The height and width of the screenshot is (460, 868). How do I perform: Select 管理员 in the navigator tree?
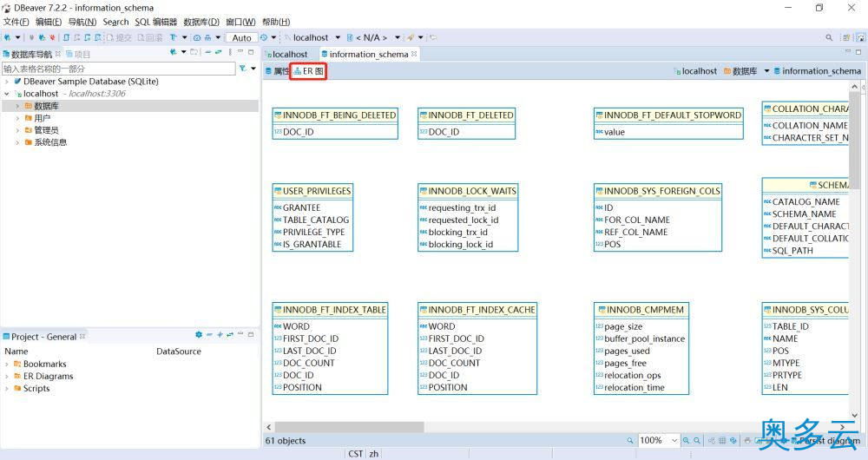pos(46,130)
